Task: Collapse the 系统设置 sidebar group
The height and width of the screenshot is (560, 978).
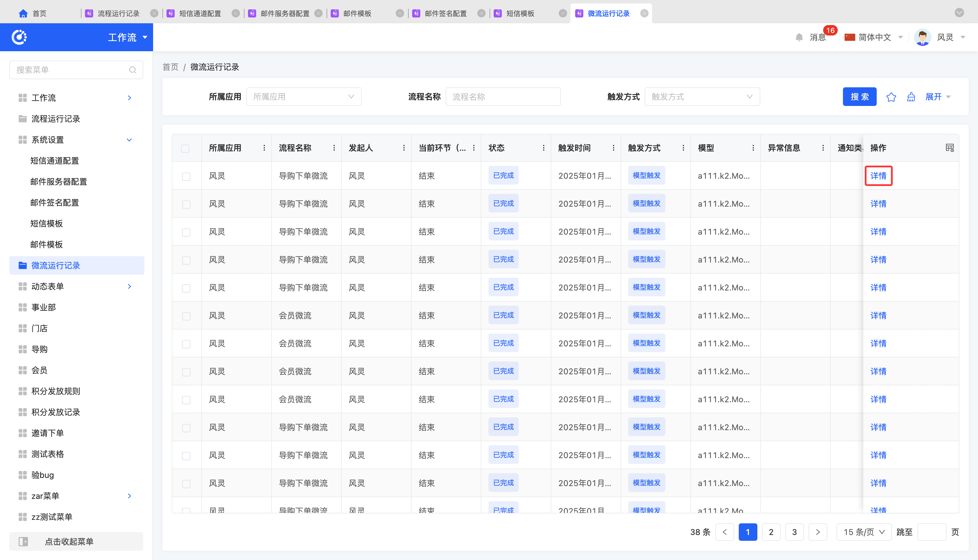Action: coord(129,140)
